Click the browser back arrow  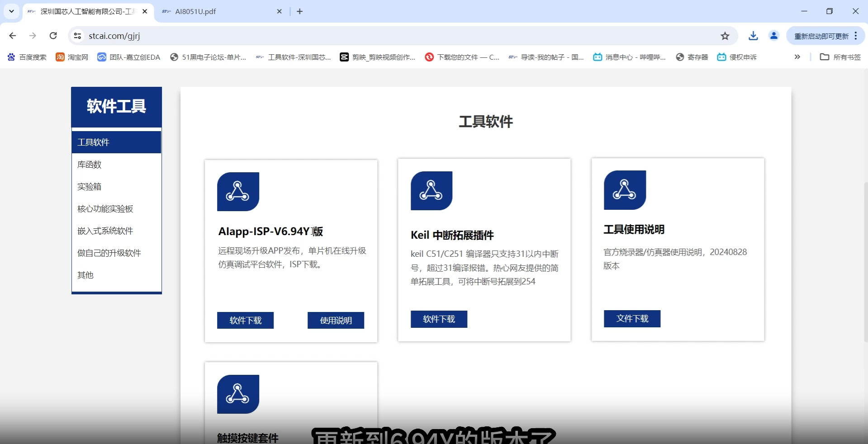point(13,36)
